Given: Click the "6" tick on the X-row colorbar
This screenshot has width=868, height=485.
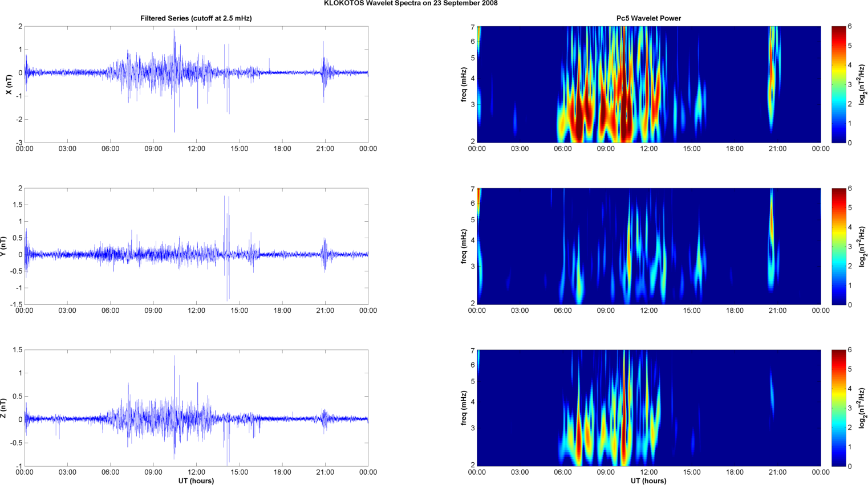Looking at the screenshot, I should [850, 26].
